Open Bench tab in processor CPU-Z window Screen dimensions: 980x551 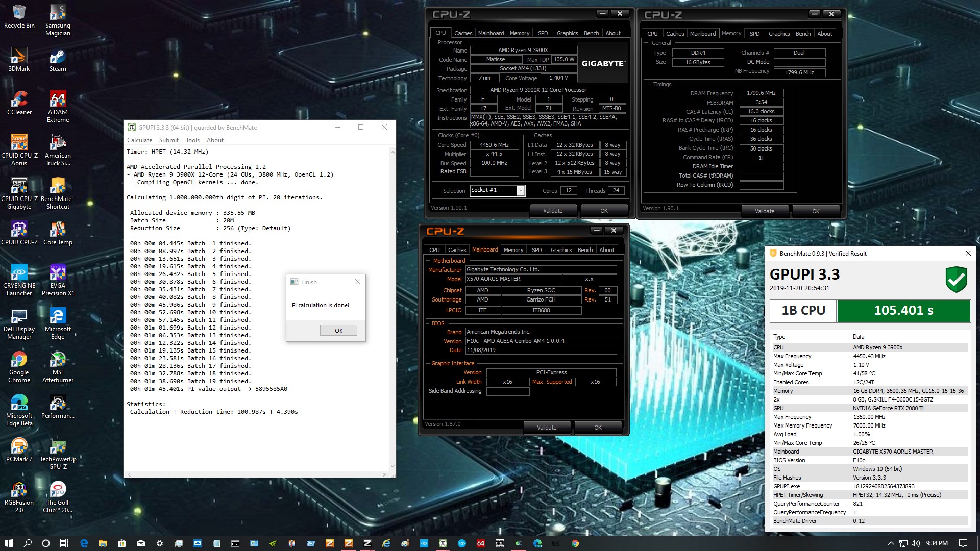[591, 33]
